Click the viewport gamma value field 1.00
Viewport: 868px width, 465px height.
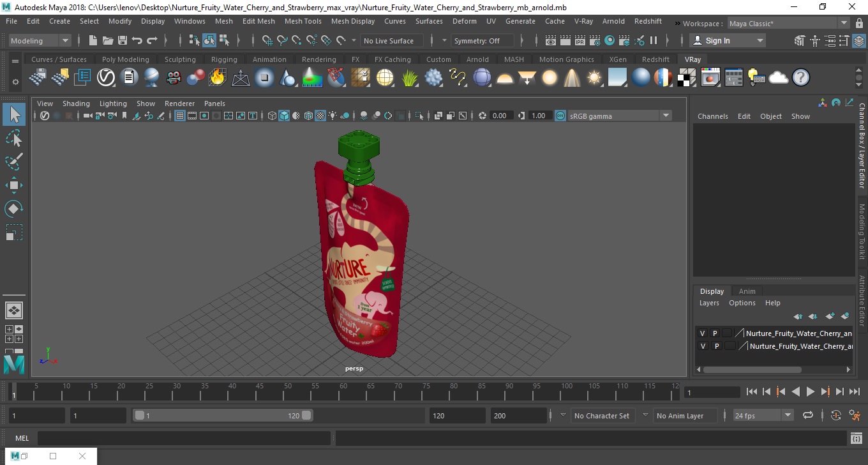tap(539, 116)
